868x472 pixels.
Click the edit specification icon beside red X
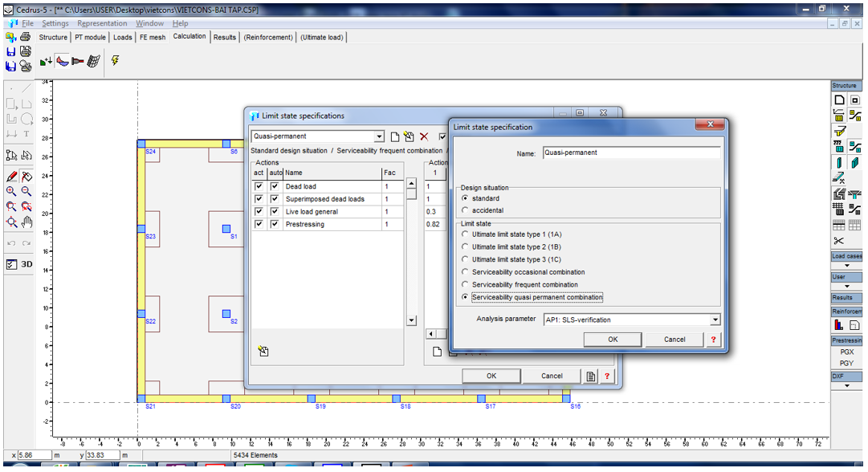409,136
